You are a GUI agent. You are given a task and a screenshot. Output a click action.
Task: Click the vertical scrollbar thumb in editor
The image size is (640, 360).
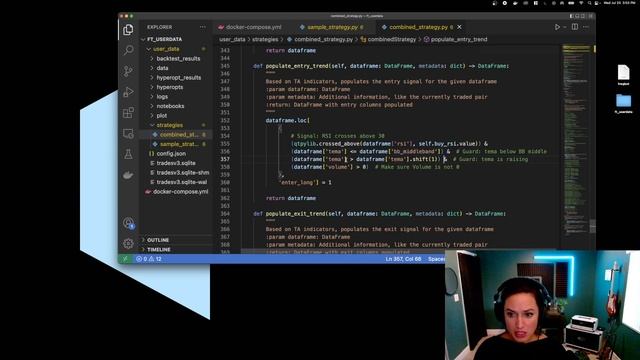point(593,225)
